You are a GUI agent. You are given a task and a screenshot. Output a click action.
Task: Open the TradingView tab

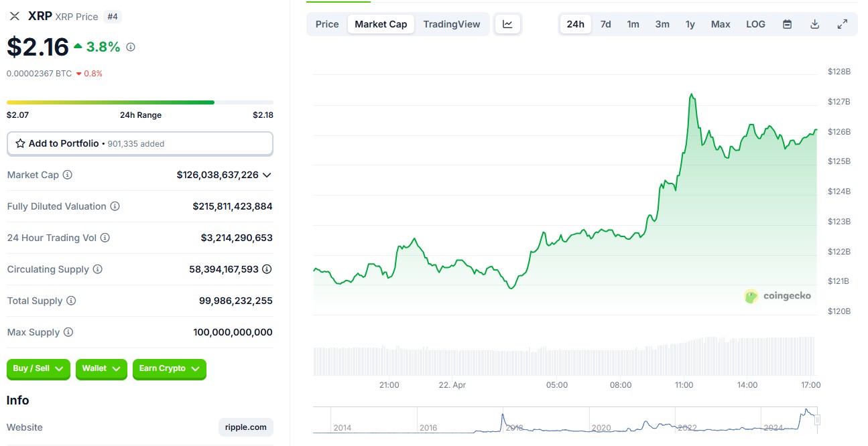click(x=452, y=24)
